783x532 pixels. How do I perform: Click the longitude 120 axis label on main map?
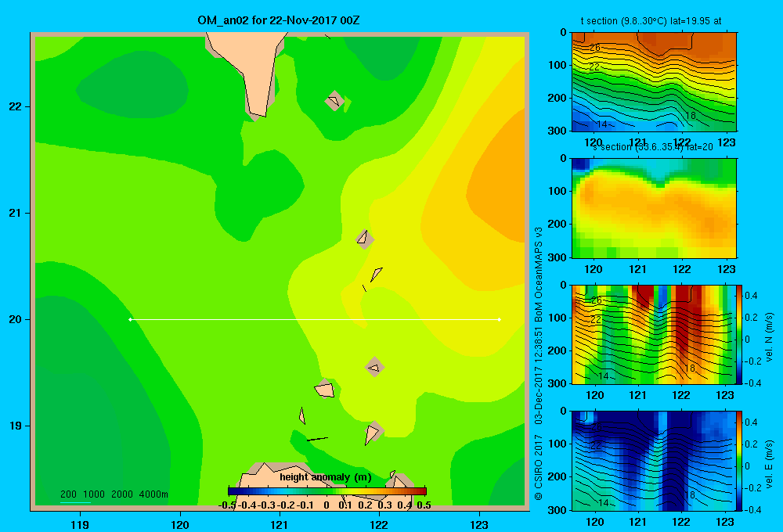[x=180, y=524]
